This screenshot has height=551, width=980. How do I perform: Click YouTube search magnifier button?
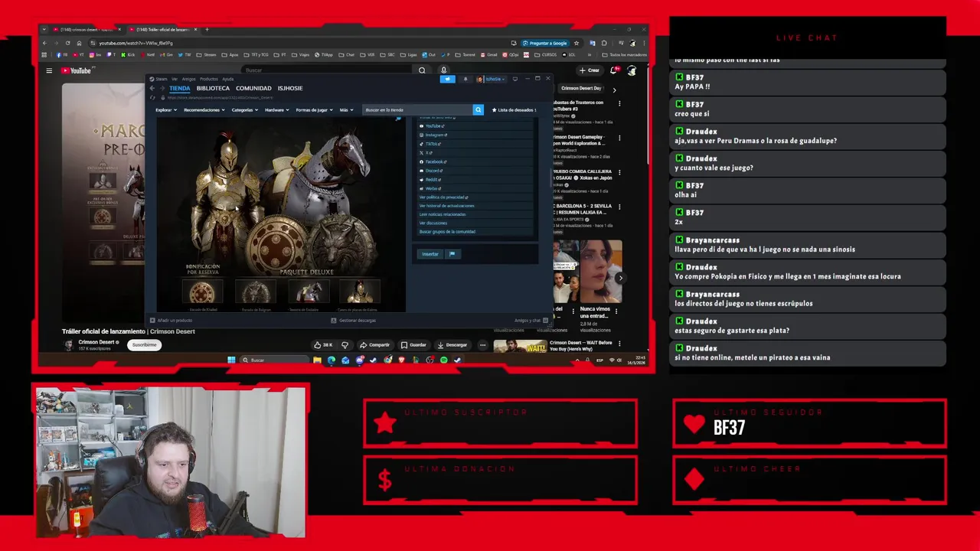point(422,70)
